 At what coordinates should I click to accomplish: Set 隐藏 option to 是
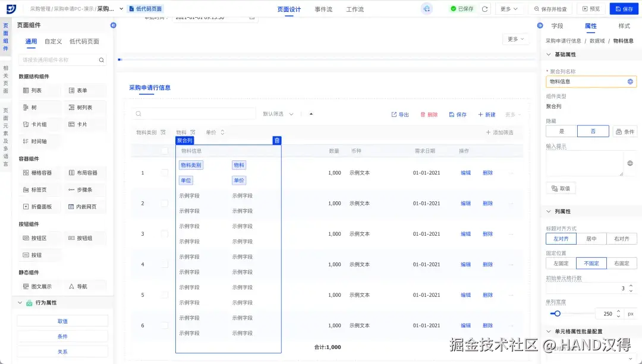pos(561,131)
